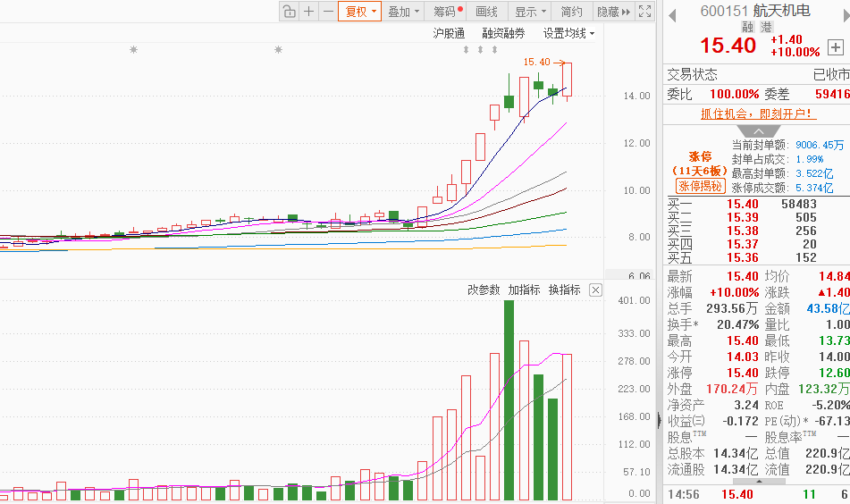Add stock to watchlist with plus box
850x504 pixels.
(836, 47)
